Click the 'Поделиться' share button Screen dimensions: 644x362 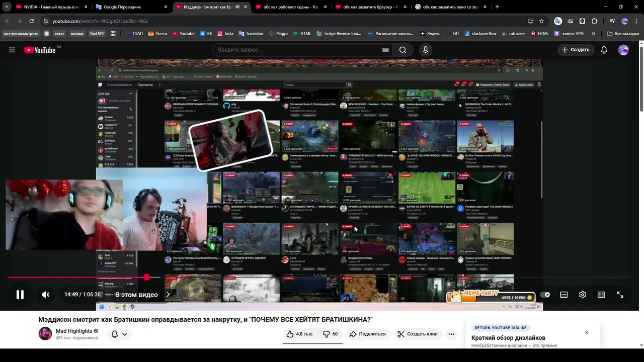coord(368,334)
